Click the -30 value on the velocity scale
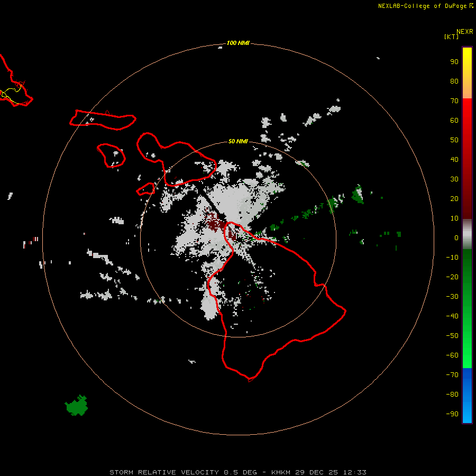The image size is (476, 476). point(452,297)
